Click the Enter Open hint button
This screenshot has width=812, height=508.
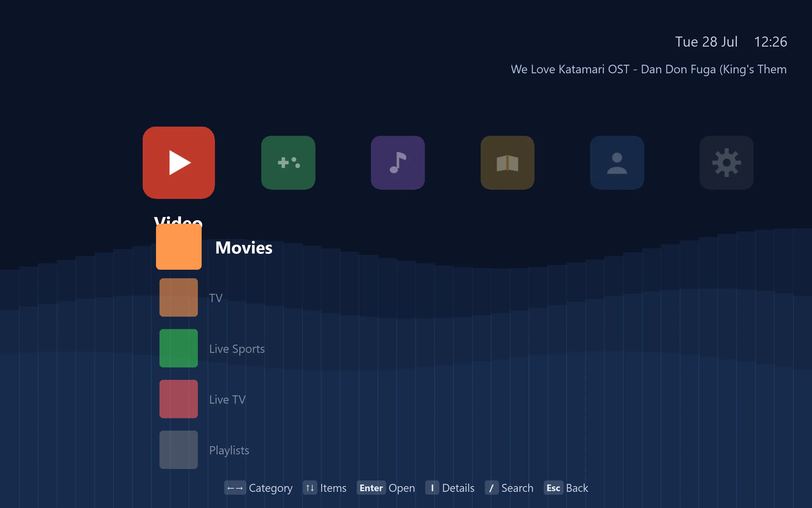(x=386, y=488)
